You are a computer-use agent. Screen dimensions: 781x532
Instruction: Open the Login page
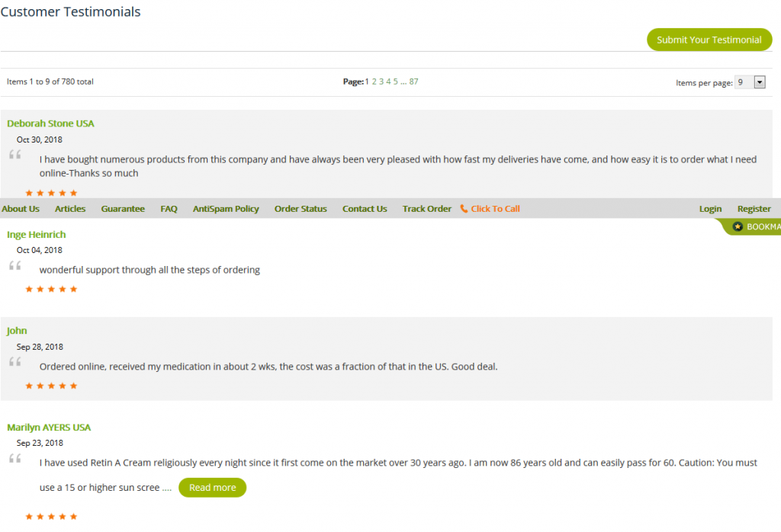pos(710,209)
